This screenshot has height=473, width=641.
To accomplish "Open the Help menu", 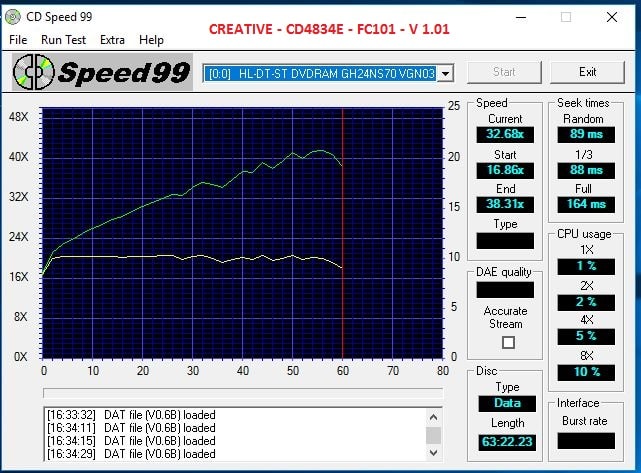I will coord(151,40).
